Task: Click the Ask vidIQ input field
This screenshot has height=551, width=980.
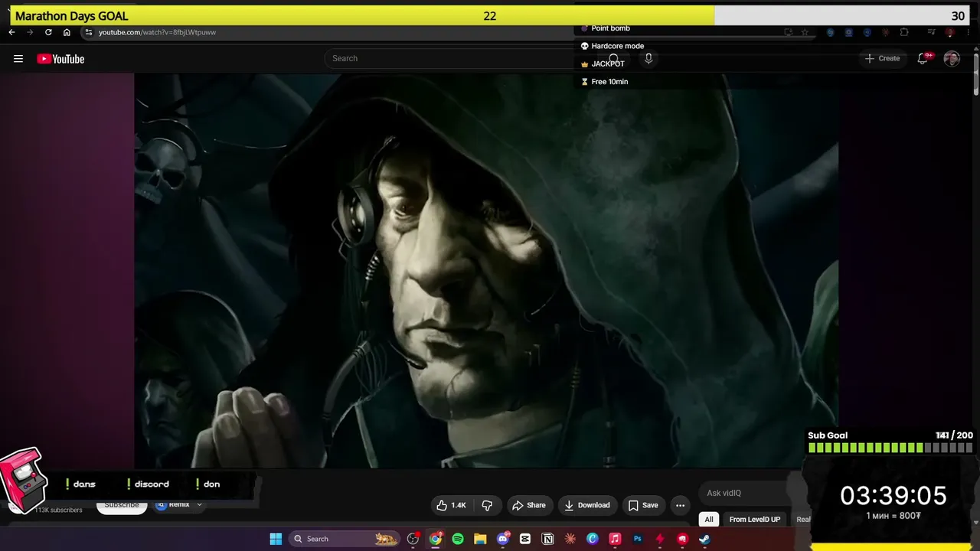Action: [743, 493]
